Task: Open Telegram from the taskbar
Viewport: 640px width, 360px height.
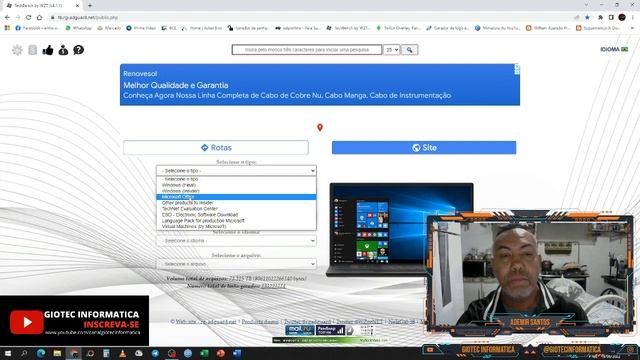Action: click(155, 353)
